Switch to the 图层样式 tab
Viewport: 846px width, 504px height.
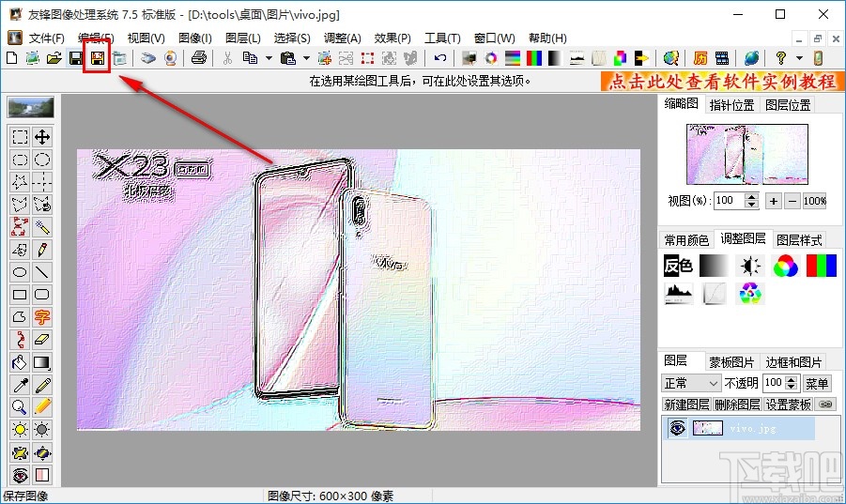[798, 240]
